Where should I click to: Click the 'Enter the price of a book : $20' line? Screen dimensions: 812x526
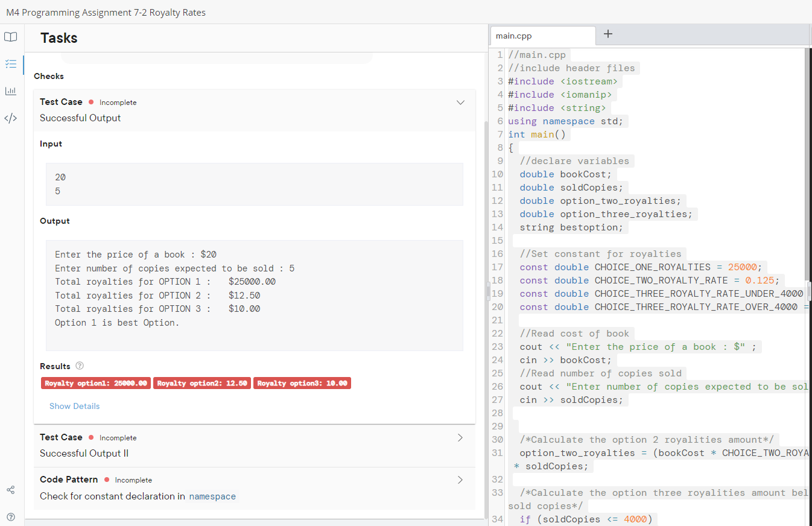[136, 255]
